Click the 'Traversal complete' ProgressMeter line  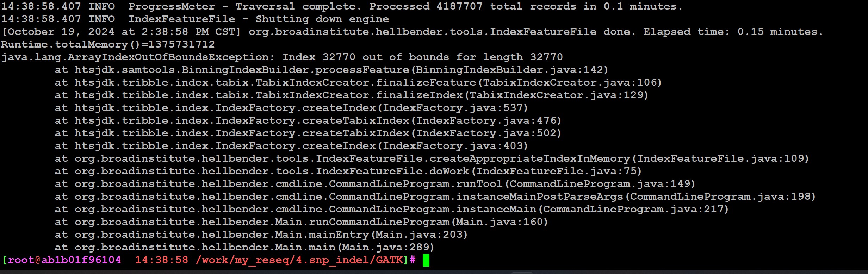342,6
